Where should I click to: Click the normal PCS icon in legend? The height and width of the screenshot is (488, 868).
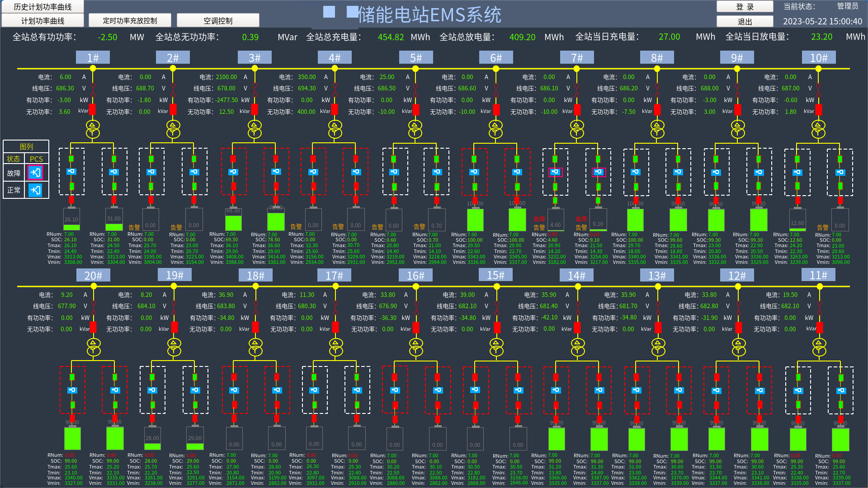tap(35, 190)
